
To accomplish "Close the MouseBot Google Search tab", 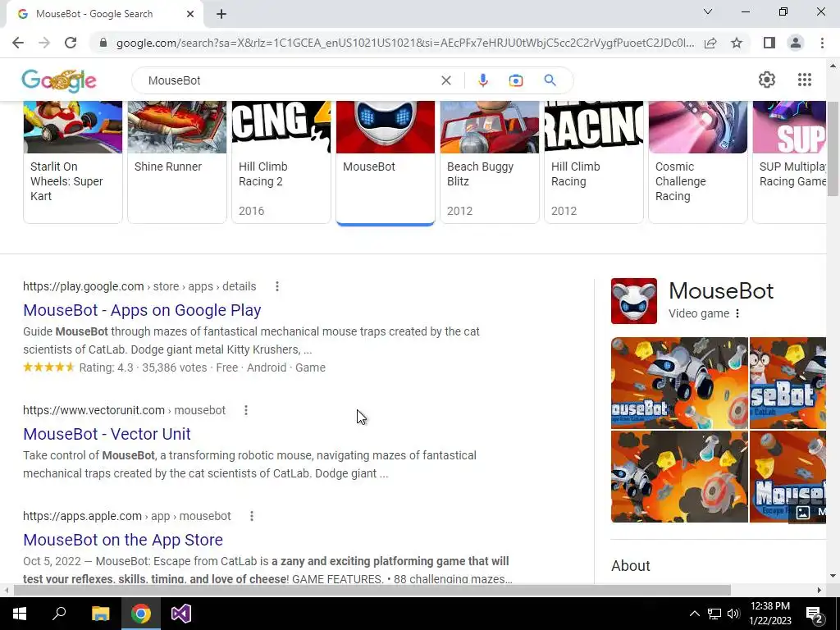I will click(190, 14).
